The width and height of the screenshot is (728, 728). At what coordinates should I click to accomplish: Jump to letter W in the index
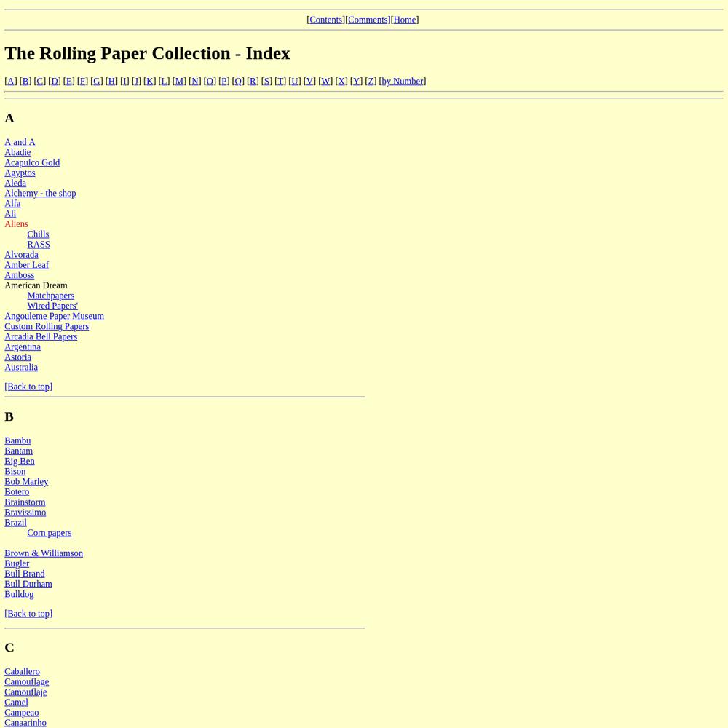point(325,82)
